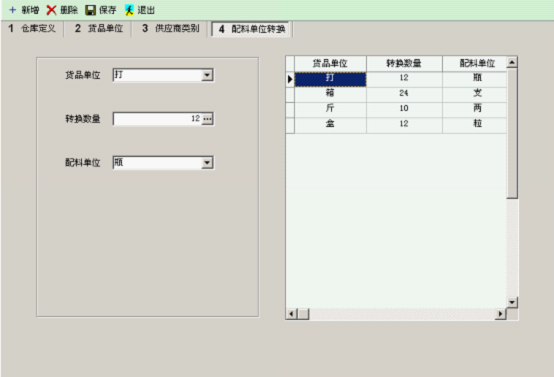This screenshot has height=377, width=554.
Task: Open the 配料单位 dropdown arrow
Action: coord(207,163)
